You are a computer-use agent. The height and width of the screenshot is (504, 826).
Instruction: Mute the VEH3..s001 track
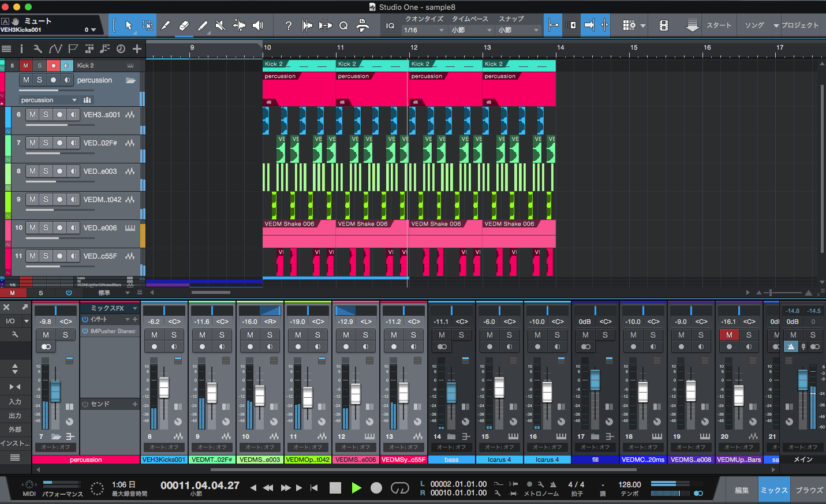pos(32,114)
